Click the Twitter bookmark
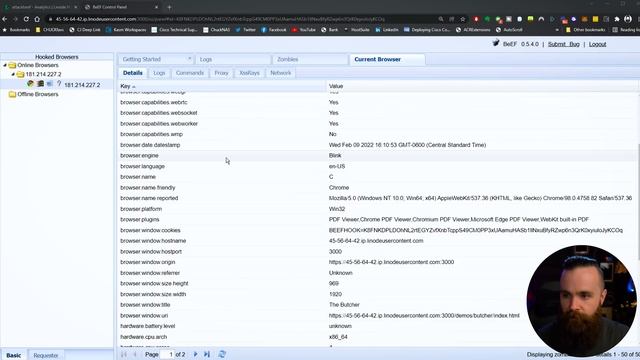 tap(245, 30)
